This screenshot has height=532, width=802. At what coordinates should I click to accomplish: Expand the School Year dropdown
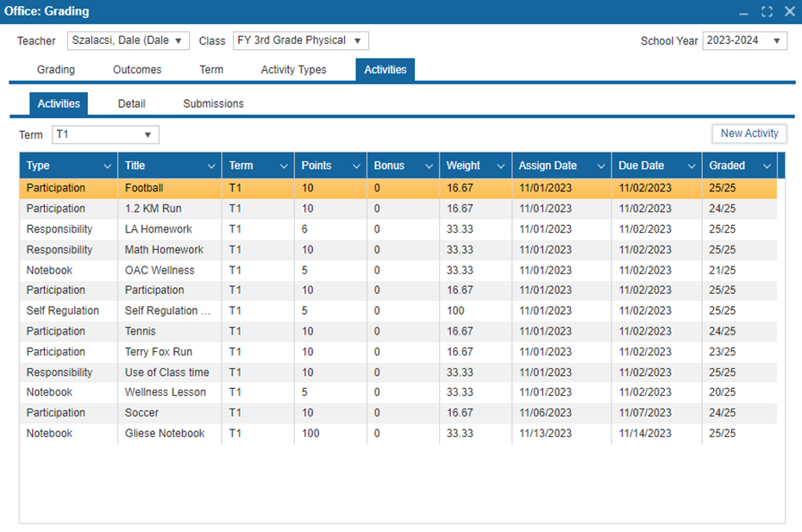(776, 41)
